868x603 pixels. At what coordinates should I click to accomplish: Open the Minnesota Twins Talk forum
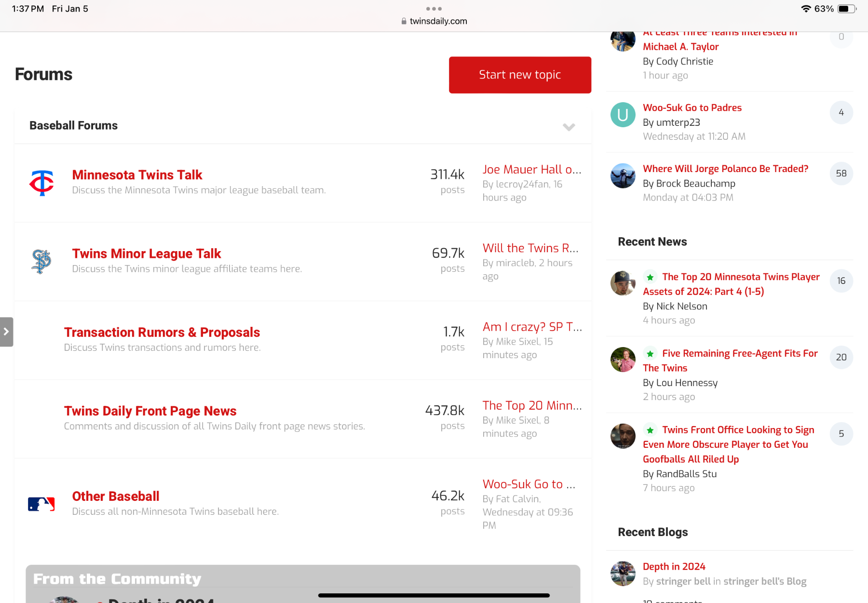click(x=137, y=175)
